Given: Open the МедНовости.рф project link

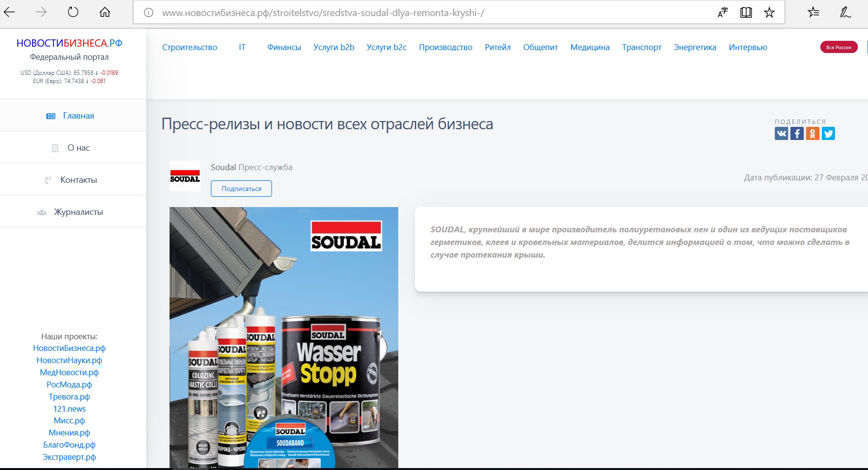Looking at the screenshot, I should tap(69, 372).
